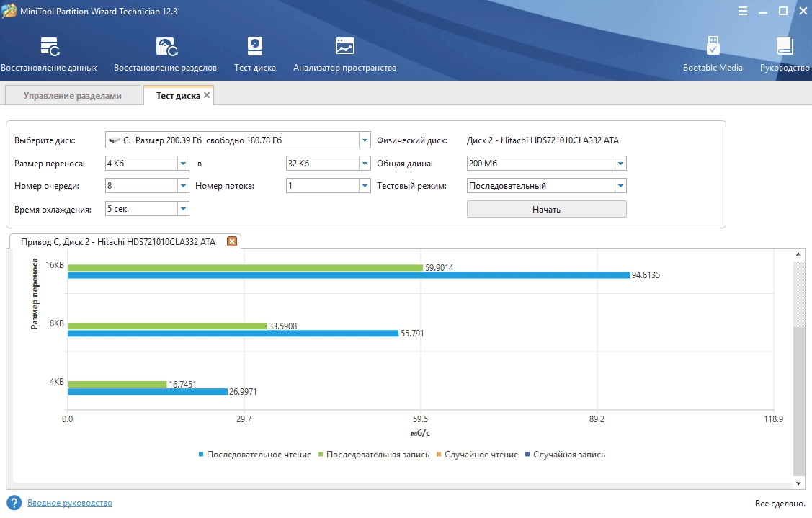Toggle the Случайная запись legend entry
Viewport: 812px width, 518px height.
[x=565, y=455]
